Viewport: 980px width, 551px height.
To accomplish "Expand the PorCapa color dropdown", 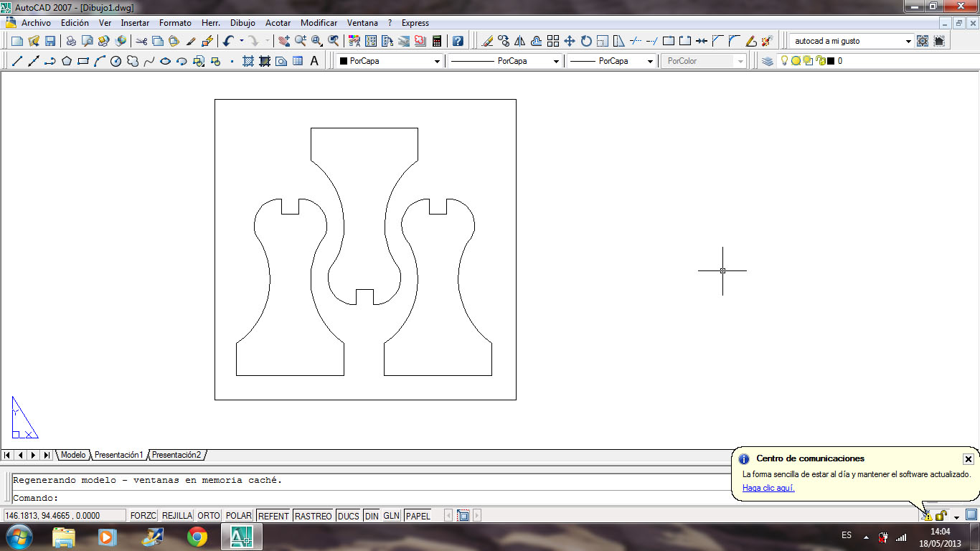I will point(437,61).
